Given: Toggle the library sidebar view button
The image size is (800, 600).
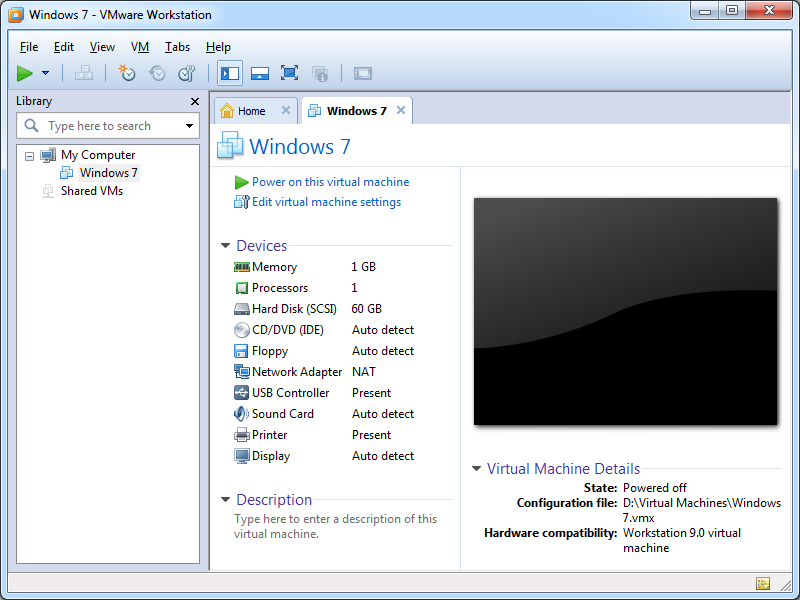Looking at the screenshot, I should click(230, 73).
